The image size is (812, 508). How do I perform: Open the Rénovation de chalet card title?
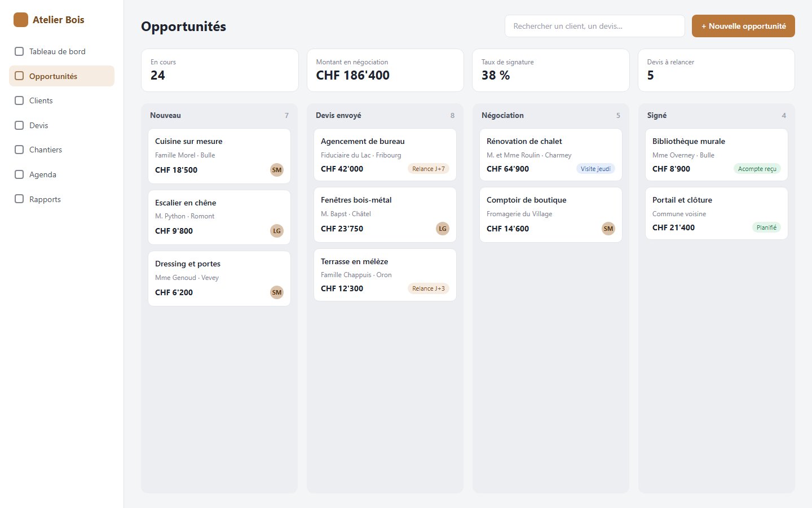(524, 141)
